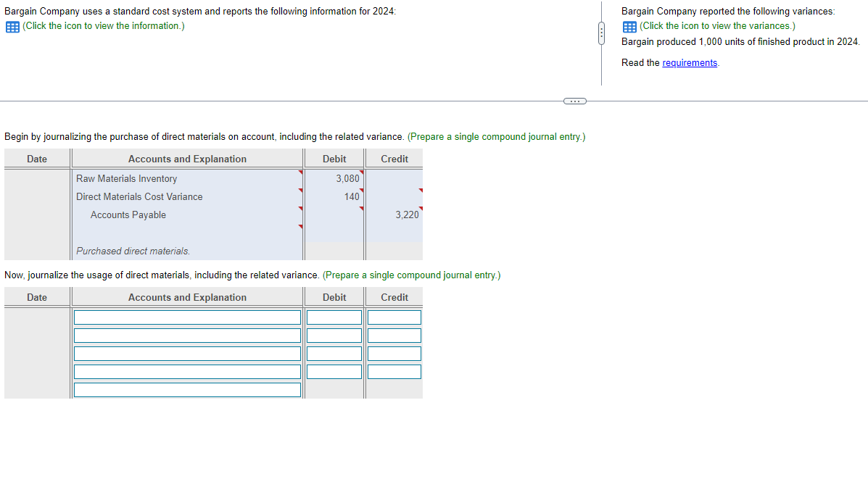This screenshot has height=487, width=868.
Task: Open the information table icon
Action: [12, 27]
